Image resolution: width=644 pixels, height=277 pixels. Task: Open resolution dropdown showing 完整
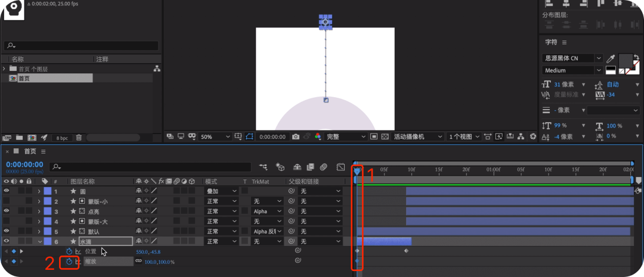coord(346,136)
